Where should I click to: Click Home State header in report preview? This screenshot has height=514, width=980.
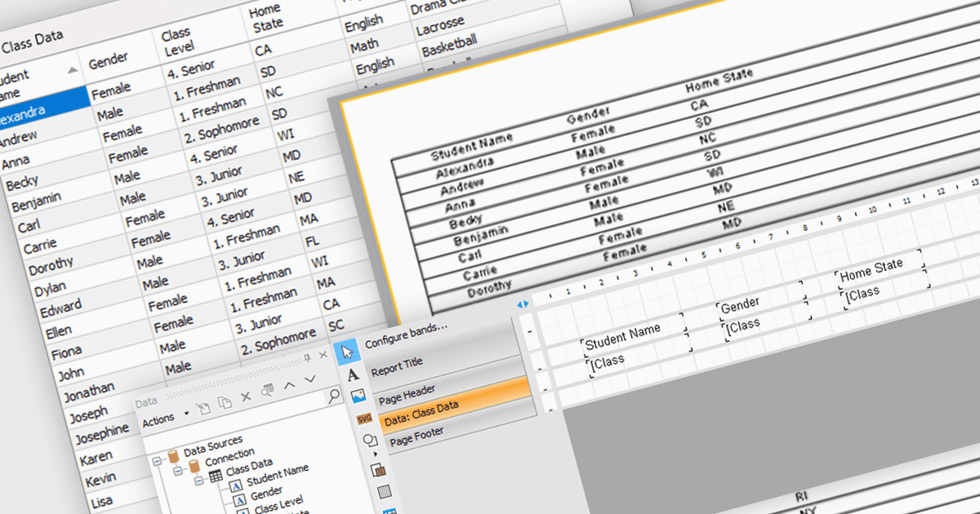[x=719, y=81]
